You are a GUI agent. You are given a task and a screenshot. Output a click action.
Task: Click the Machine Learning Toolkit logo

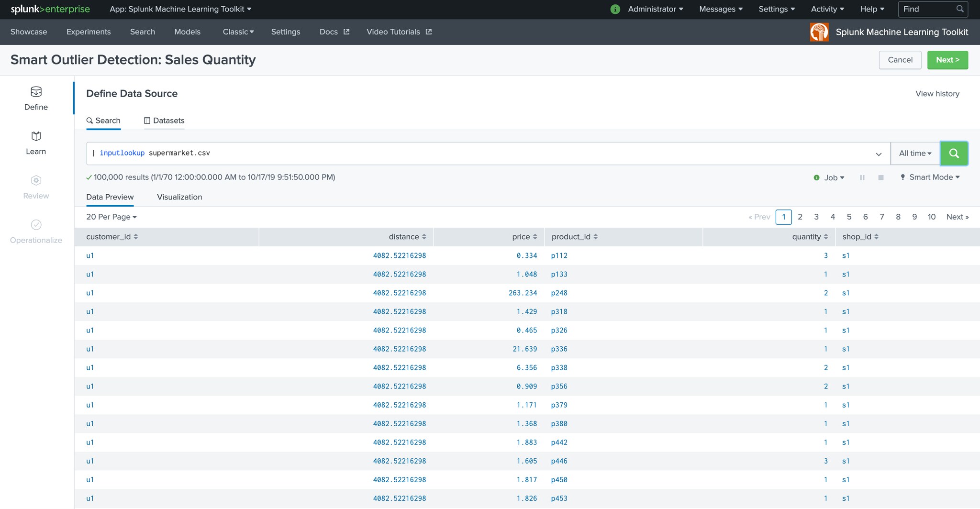click(819, 32)
